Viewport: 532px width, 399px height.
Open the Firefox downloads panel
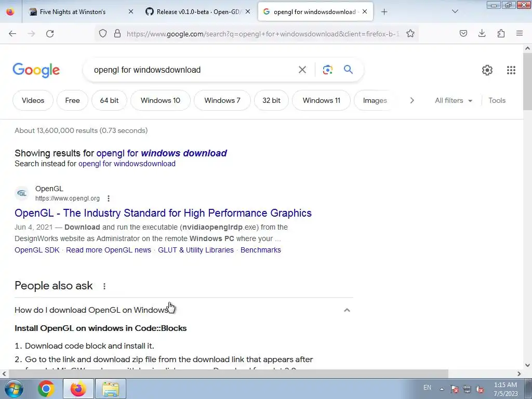pos(482,33)
